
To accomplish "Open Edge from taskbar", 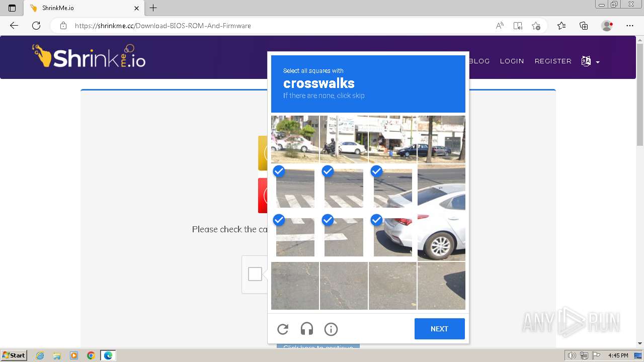I will pos(108,355).
